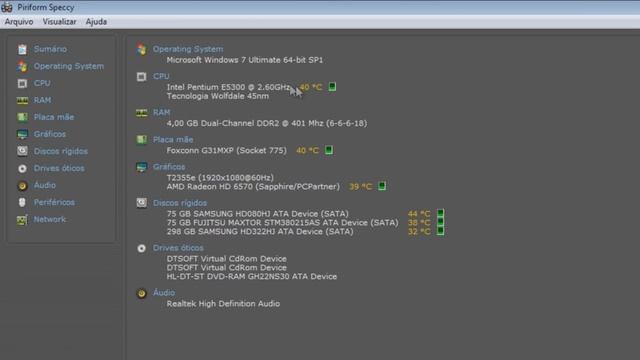Click the Operating System heading in summary

click(x=188, y=49)
